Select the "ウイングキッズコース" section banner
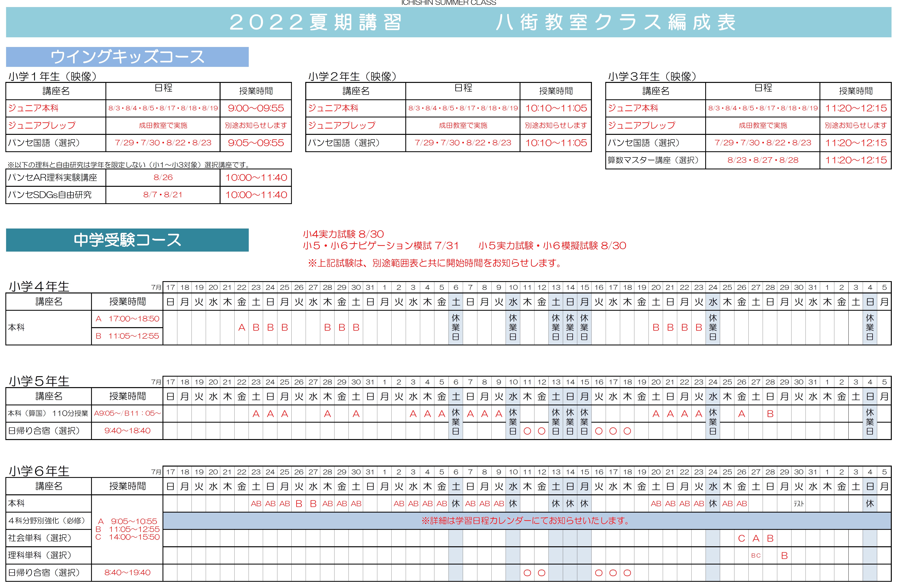898x588 pixels. [127, 57]
